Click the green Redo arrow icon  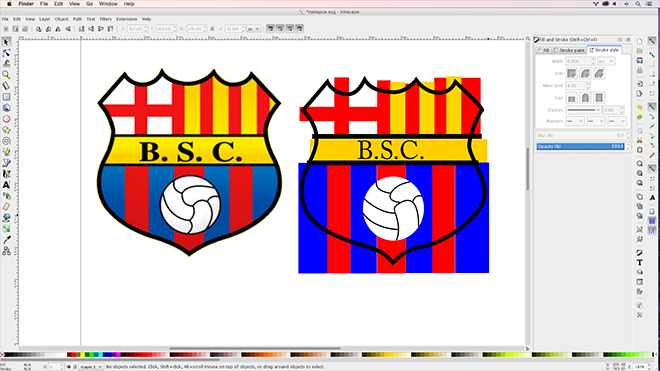640,117
